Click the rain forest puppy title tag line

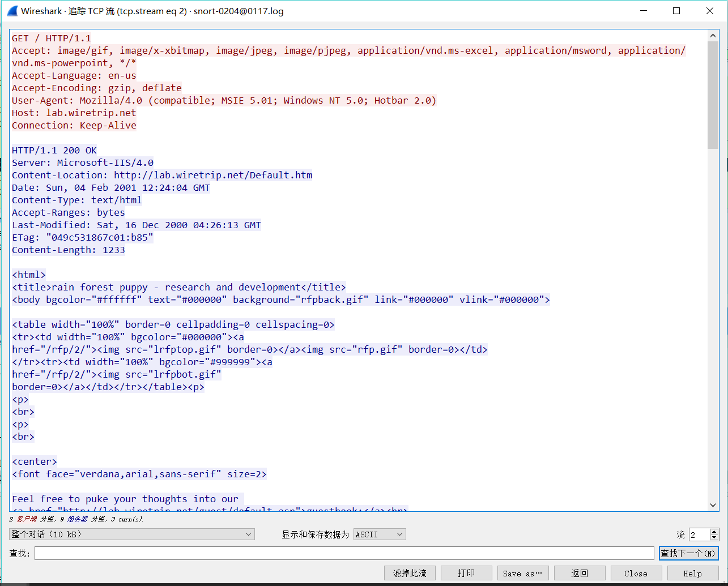[x=179, y=287]
